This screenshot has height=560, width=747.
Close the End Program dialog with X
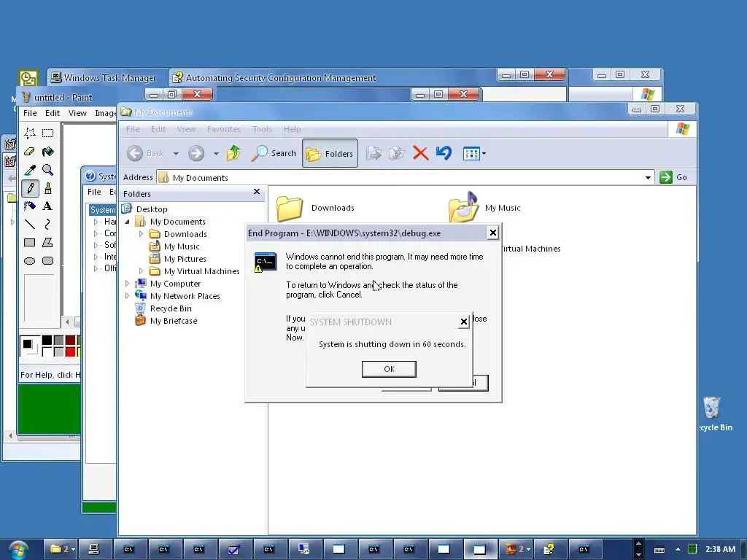[x=492, y=233]
